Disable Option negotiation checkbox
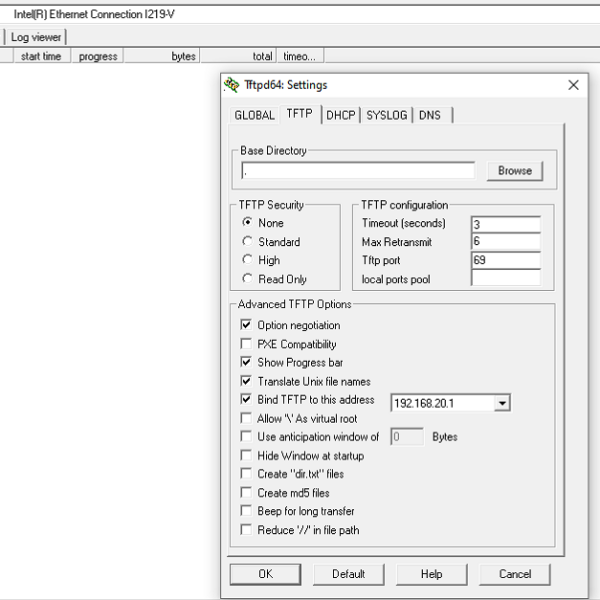Image resolution: width=600 pixels, height=600 pixels. (x=246, y=325)
